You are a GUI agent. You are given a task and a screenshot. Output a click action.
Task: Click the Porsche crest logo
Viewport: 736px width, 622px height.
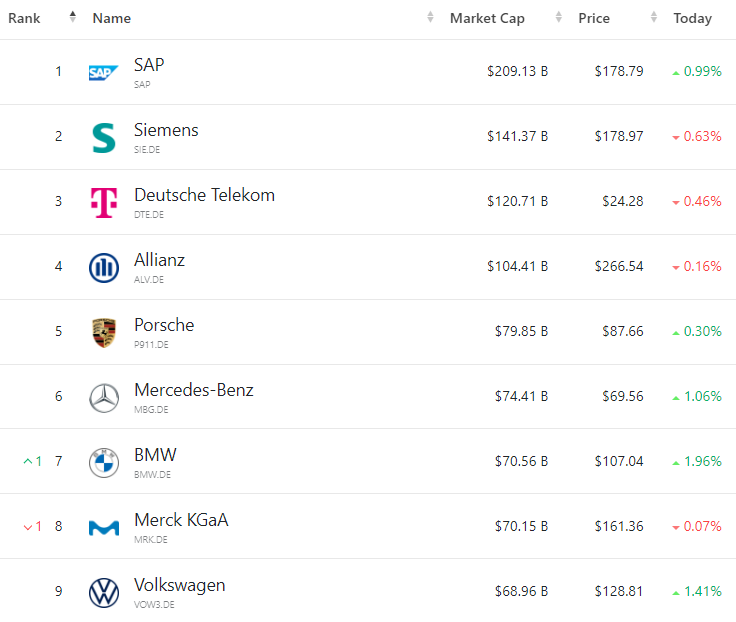click(x=103, y=332)
